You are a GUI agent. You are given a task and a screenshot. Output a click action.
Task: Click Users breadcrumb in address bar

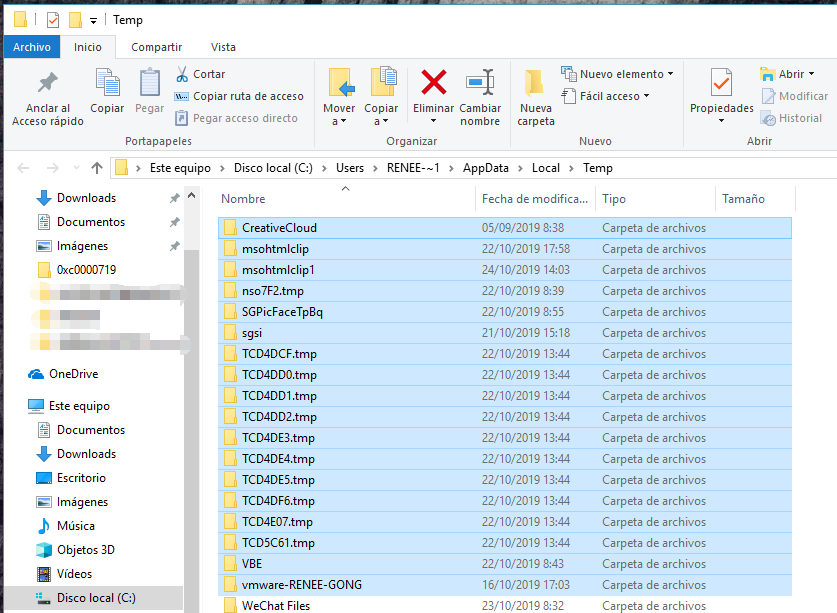350,168
